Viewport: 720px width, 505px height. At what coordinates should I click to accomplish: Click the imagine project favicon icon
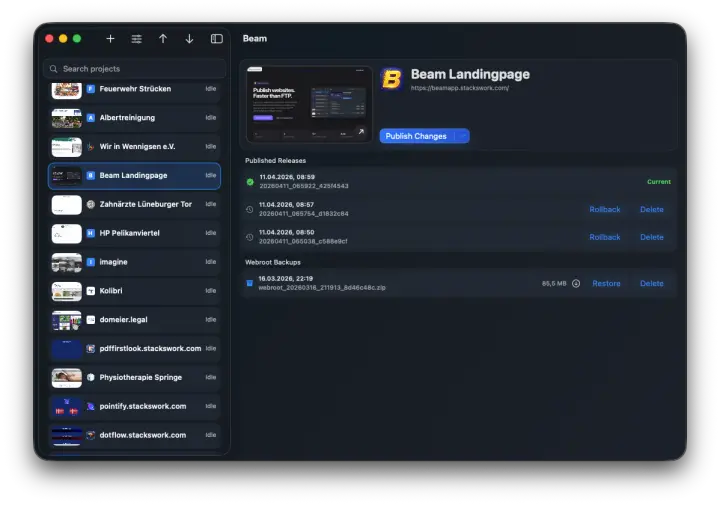click(91, 263)
